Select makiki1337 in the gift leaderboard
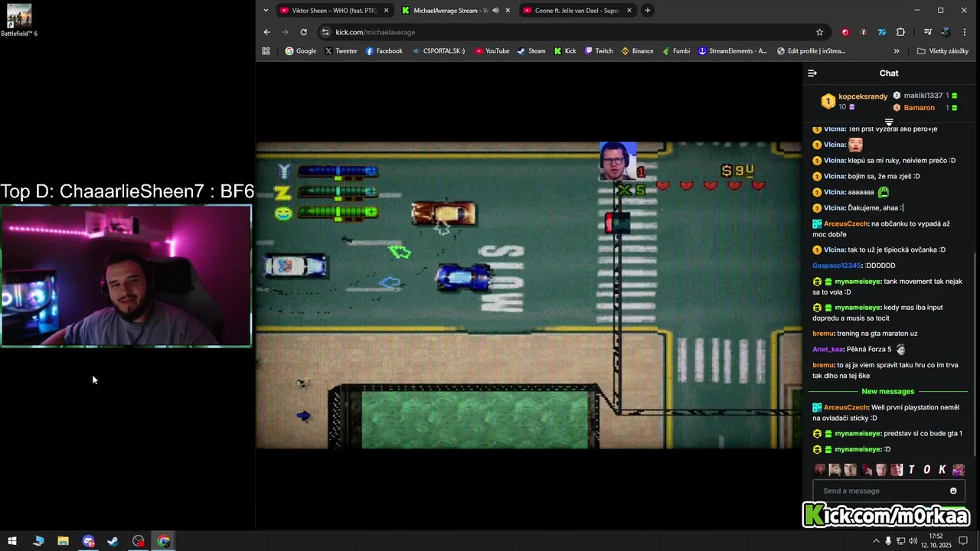The height and width of the screenshot is (551, 980). (x=925, y=96)
